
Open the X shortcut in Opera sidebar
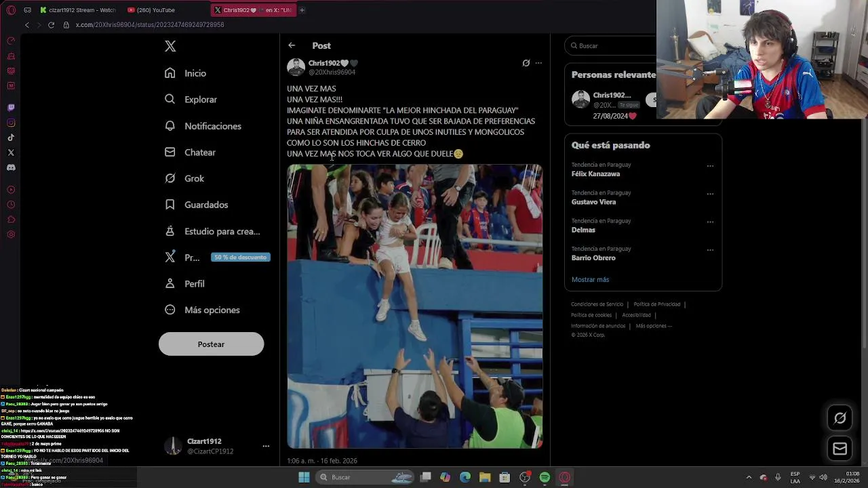pos(11,152)
